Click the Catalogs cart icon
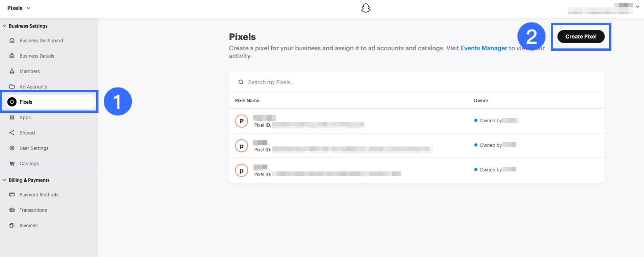This screenshot has height=257, width=644. (x=12, y=164)
